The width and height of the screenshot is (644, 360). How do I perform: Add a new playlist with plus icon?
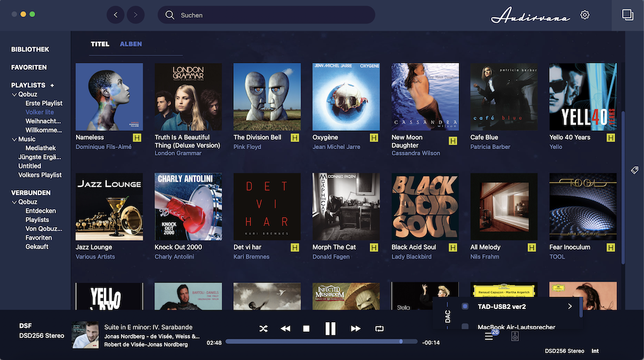(52, 85)
